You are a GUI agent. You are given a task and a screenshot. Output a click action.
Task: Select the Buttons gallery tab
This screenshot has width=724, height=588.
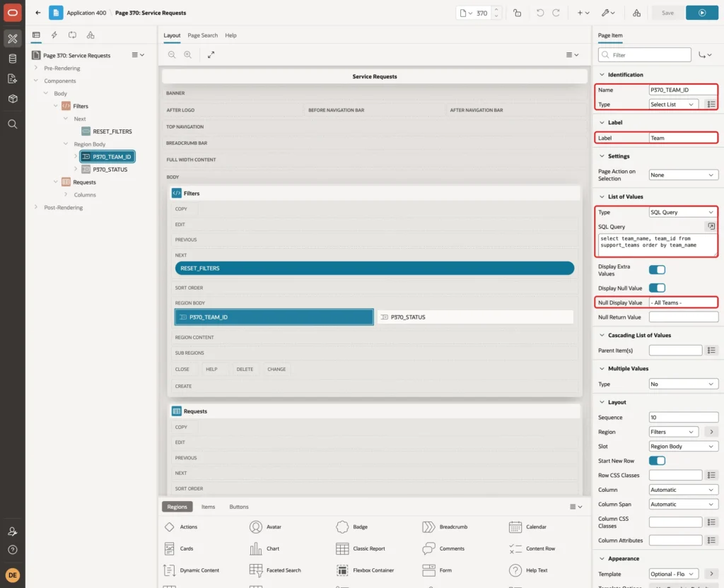pos(239,507)
